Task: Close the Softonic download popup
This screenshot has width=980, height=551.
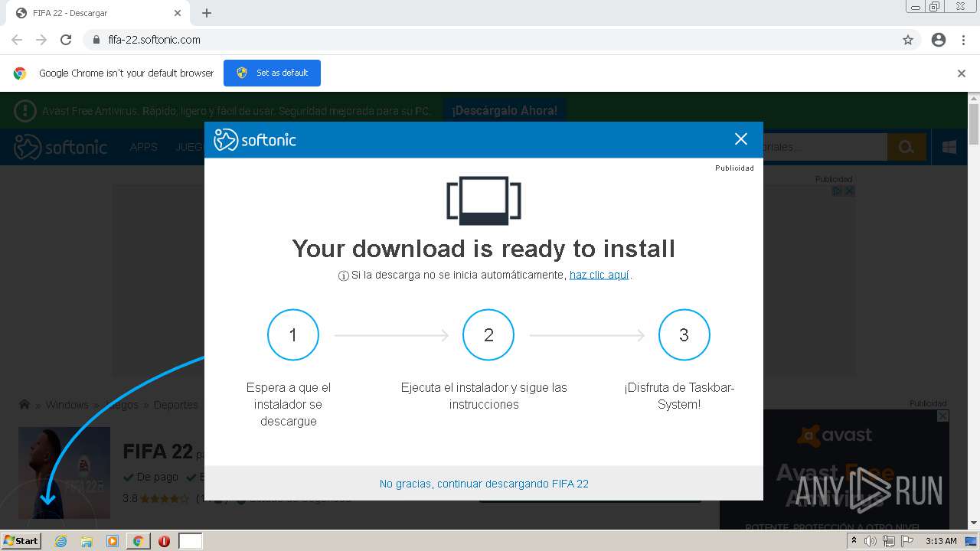Action: click(x=740, y=139)
